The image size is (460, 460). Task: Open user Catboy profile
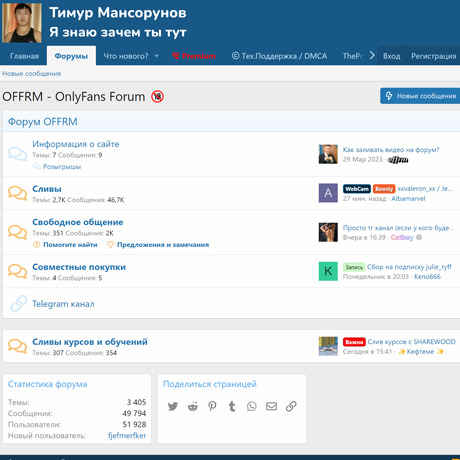coord(402,237)
